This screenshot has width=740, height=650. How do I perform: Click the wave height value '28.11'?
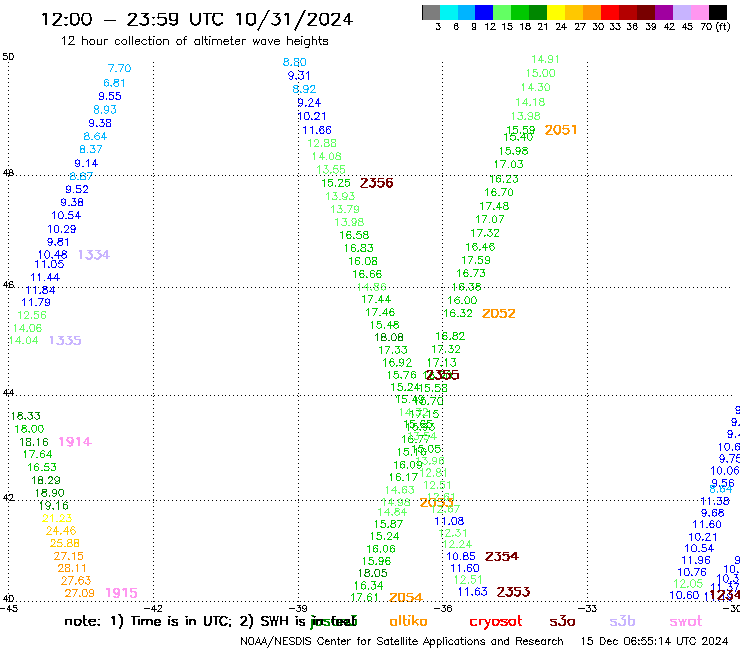pyautogui.click(x=72, y=568)
